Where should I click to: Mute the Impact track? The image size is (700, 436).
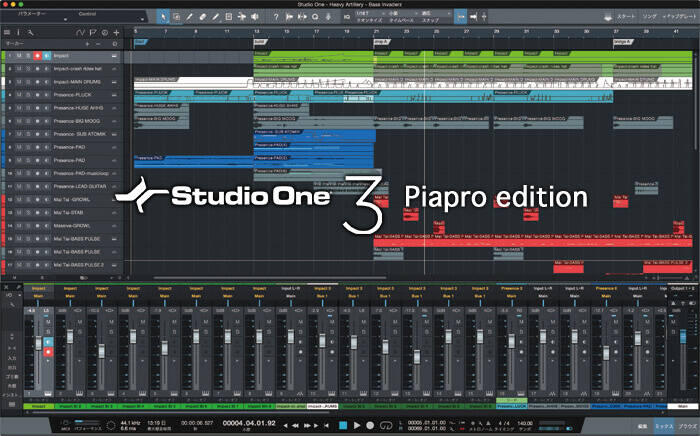pos(19,56)
